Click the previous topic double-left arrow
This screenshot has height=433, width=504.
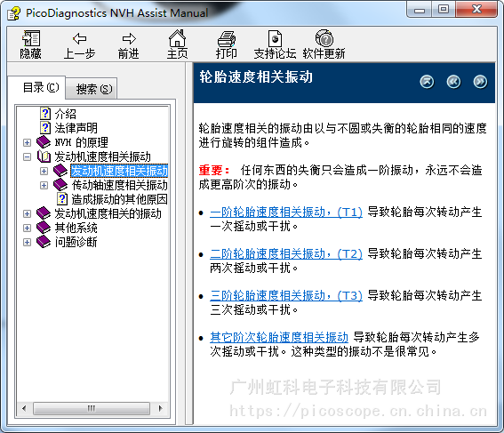point(453,82)
